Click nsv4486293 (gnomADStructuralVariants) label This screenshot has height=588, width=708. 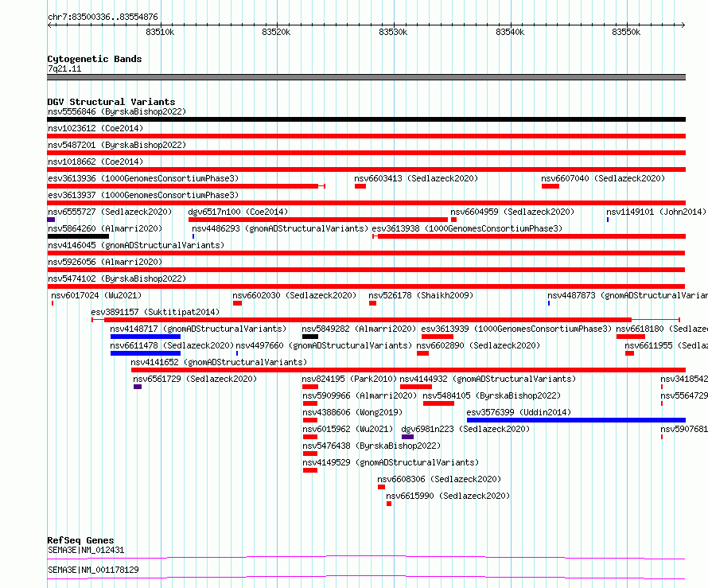pyautogui.click(x=280, y=228)
